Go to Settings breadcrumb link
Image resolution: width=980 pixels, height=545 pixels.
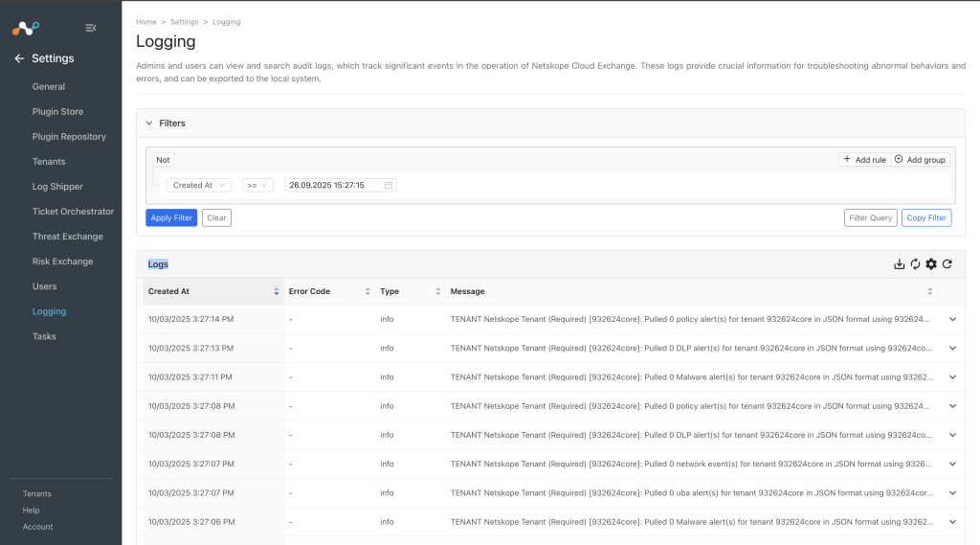point(185,22)
